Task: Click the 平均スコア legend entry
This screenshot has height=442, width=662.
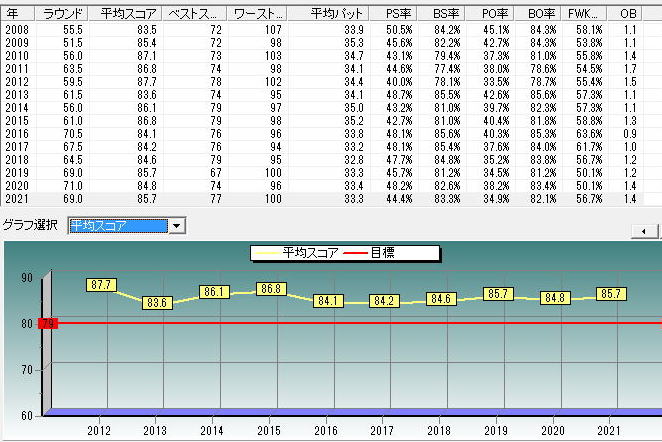Action: click(x=297, y=253)
